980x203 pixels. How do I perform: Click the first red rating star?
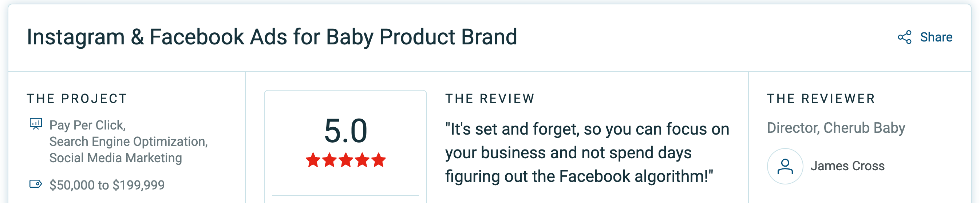point(313,160)
